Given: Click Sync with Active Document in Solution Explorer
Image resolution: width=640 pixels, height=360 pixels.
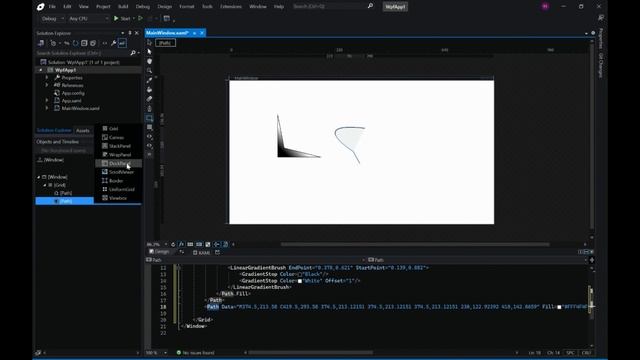Looking at the screenshot, I should pos(67,43).
